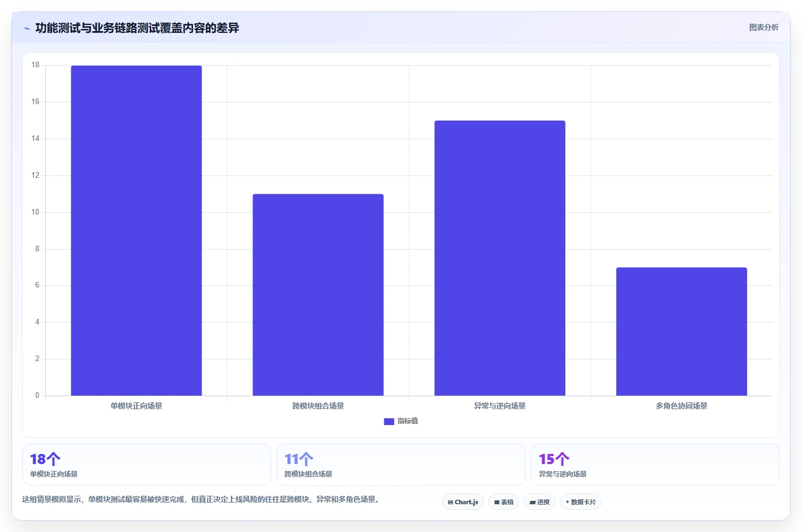
Task: Click the 图表分析 label
Action: pos(764,27)
